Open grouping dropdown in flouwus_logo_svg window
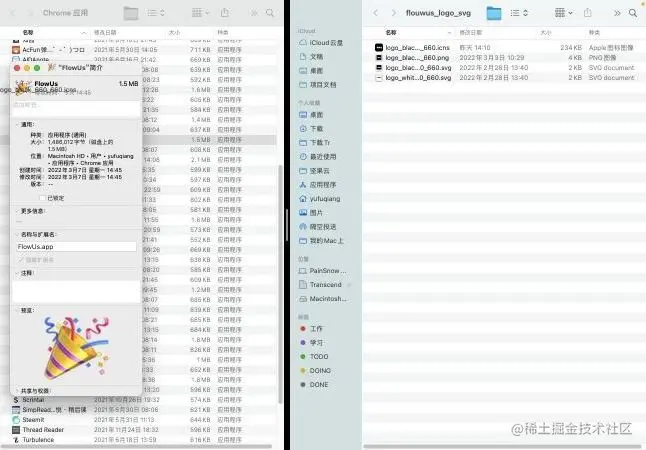Viewport: 646px width, 450px height. coord(564,13)
